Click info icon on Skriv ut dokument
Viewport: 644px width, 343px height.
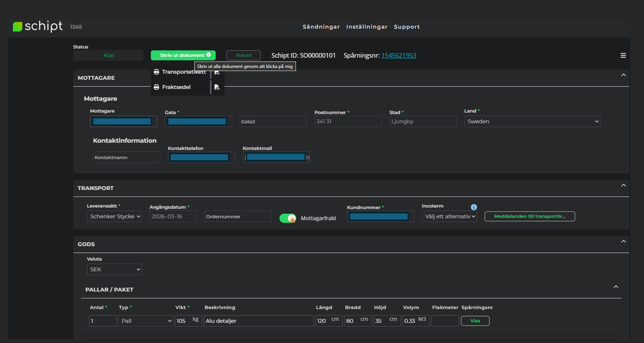(x=208, y=55)
